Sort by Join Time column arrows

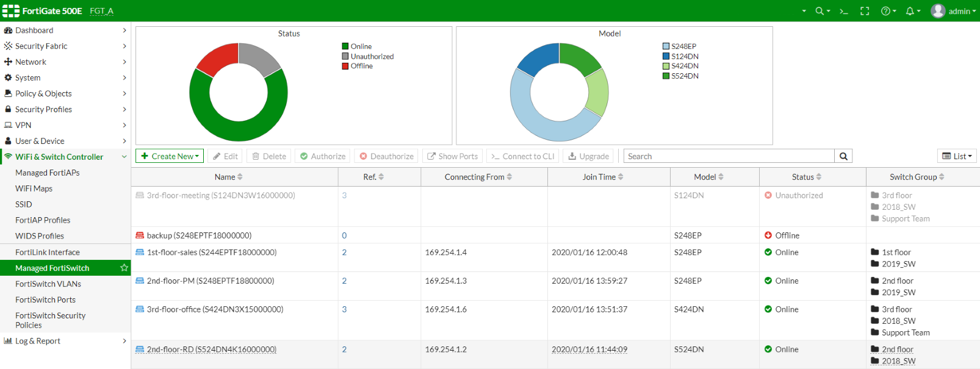(x=621, y=177)
